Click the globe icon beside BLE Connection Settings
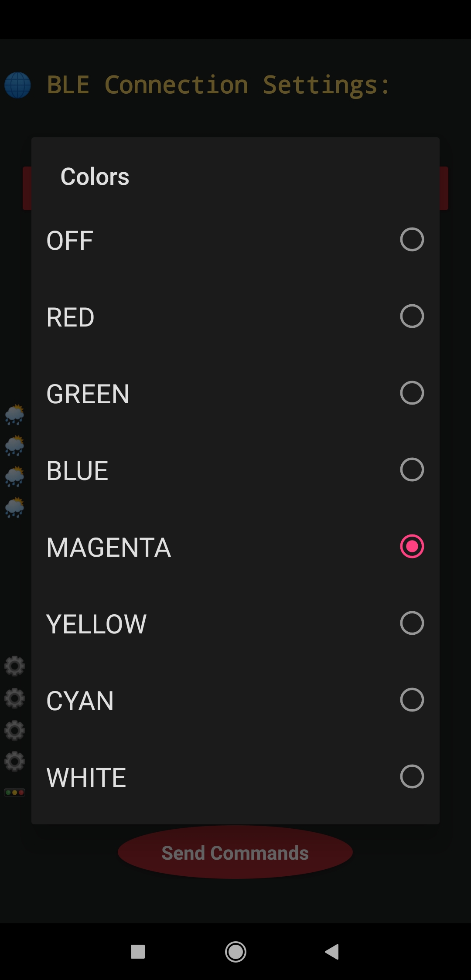The width and height of the screenshot is (471, 980). pos(18,85)
